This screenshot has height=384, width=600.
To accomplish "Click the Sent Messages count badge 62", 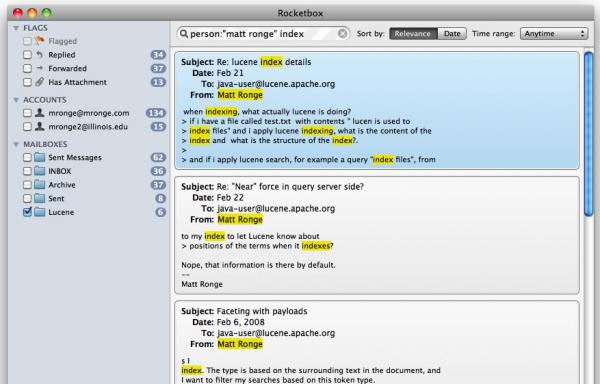I will point(158,157).
